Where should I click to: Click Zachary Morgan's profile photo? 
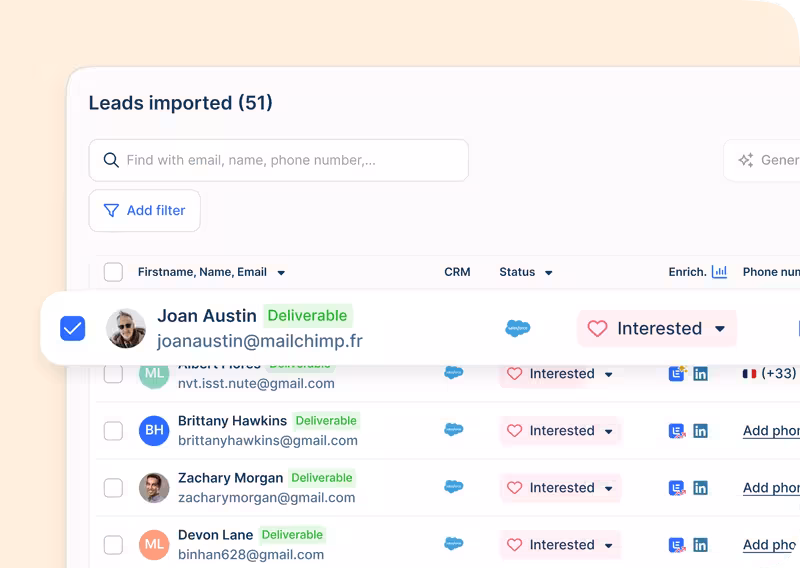pos(153,488)
